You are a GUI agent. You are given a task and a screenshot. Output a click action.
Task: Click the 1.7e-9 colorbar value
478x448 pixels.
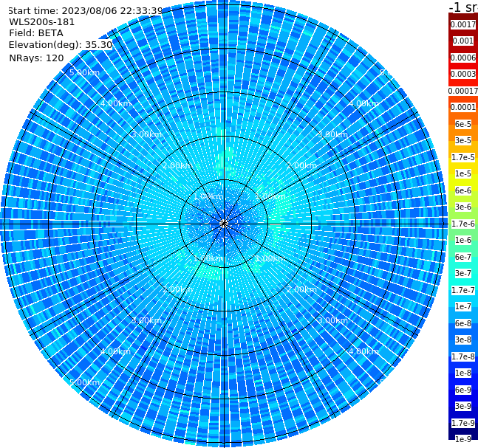pyautogui.click(x=463, y=423)
